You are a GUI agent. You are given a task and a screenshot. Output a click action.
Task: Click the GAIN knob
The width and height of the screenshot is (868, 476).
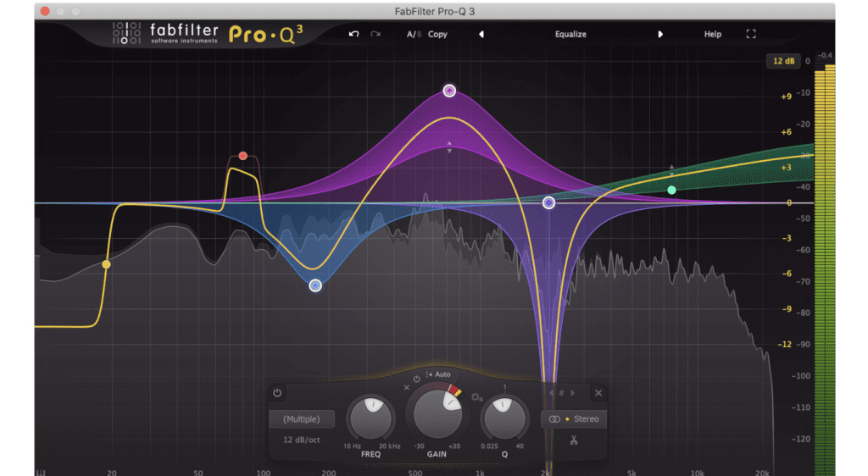point(437,415)
